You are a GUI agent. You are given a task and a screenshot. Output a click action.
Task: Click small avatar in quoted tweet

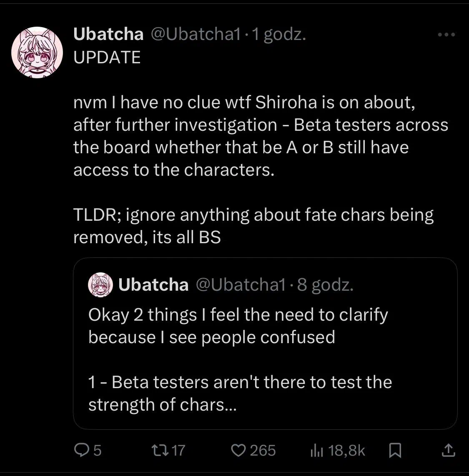tap(100, 285)
